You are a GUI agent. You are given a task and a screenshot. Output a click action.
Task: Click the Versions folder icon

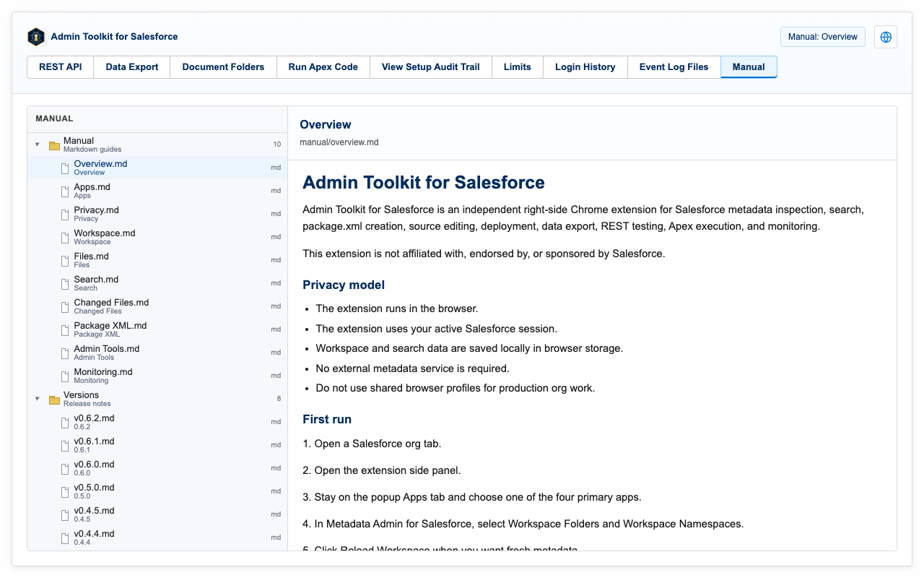pyautogui.click(x=54, y=400)
